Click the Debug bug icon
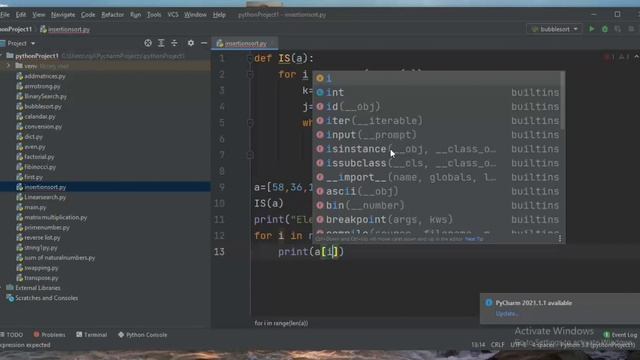Viewport: 640px width, 360px height. pyautogui.click(x=605, y=29)
